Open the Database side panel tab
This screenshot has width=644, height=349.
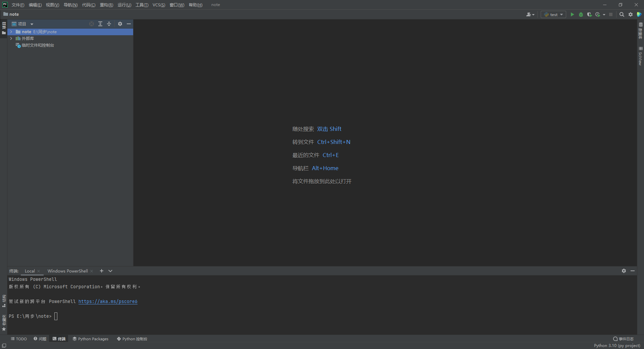[x=640, y=31]
